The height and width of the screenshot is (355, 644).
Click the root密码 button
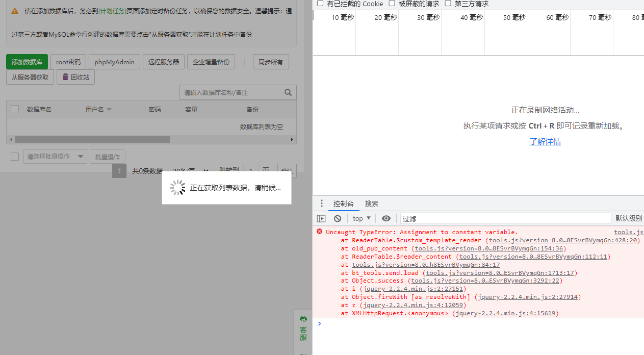click(68, 62)
